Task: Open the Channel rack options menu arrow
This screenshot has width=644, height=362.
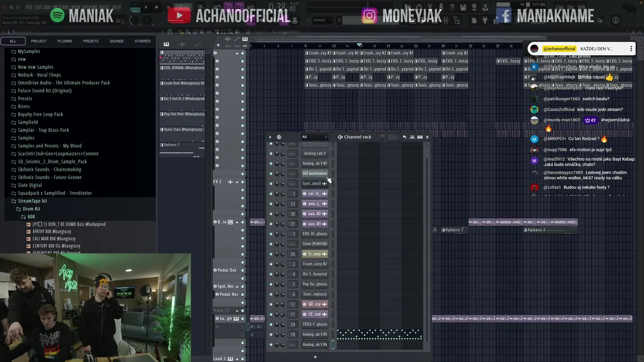Action: tap(270, 137)
